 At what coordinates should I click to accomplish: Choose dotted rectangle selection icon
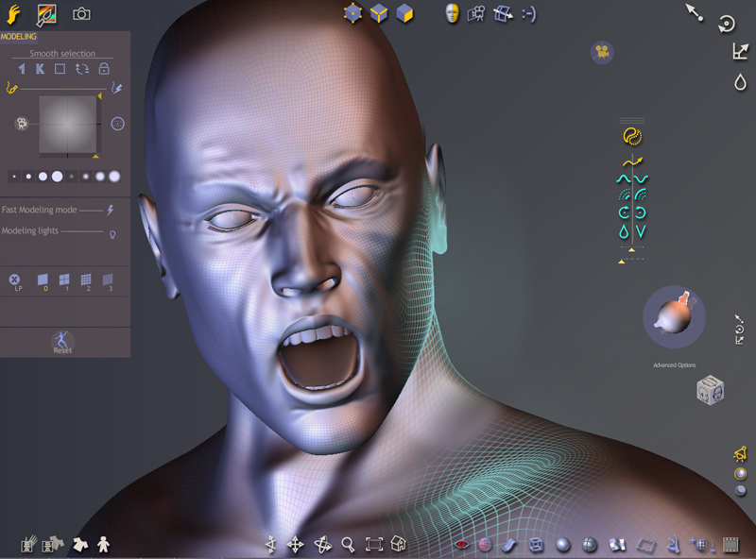(x=60, y=69)
